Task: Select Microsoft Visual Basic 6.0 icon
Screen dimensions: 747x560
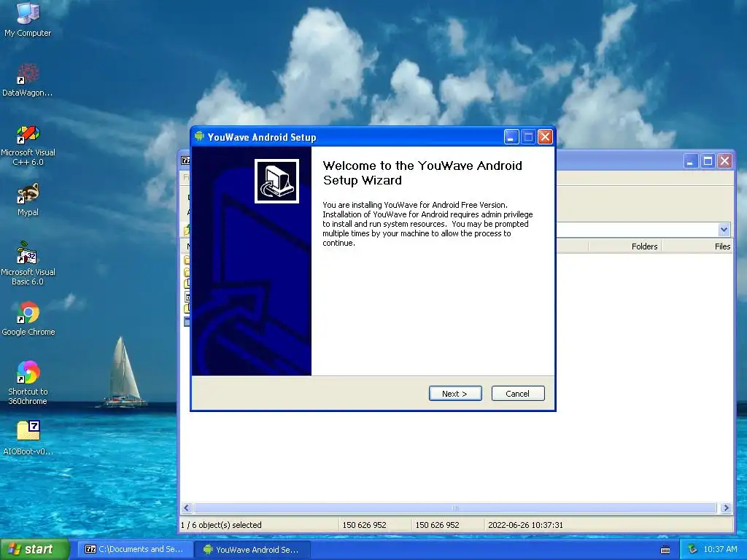Action: click(28, 263)
